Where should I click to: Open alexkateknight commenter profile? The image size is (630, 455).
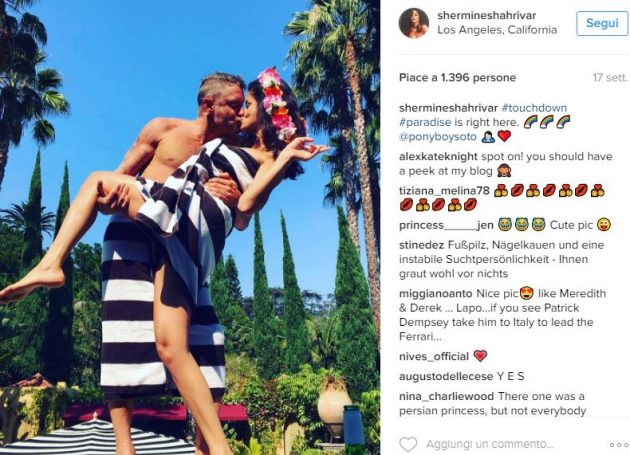438,156
